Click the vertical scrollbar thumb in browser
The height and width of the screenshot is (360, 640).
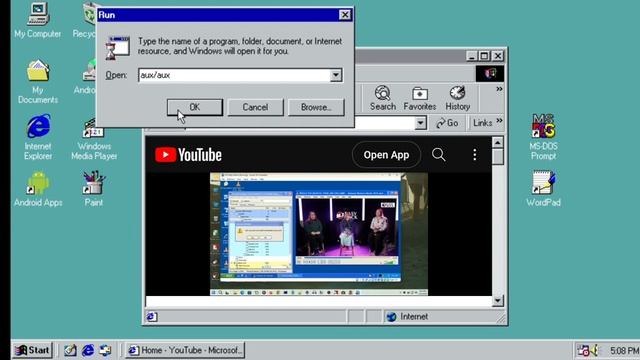(498, 157)
